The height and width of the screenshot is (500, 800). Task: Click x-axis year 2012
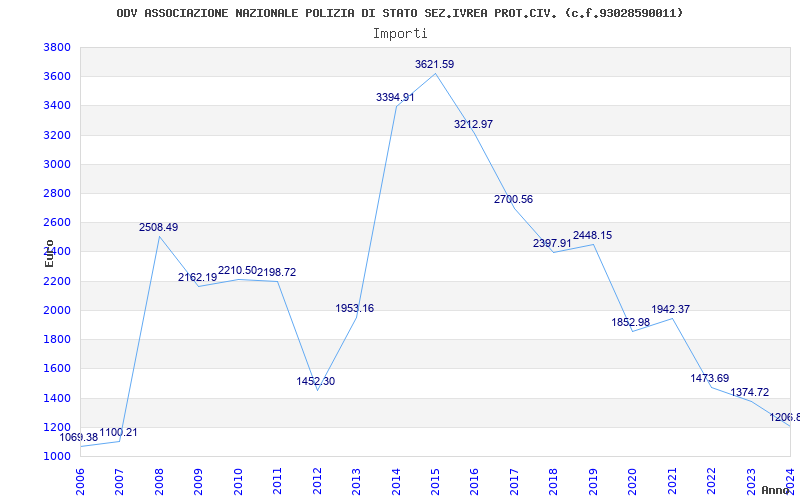click(317, 481)
